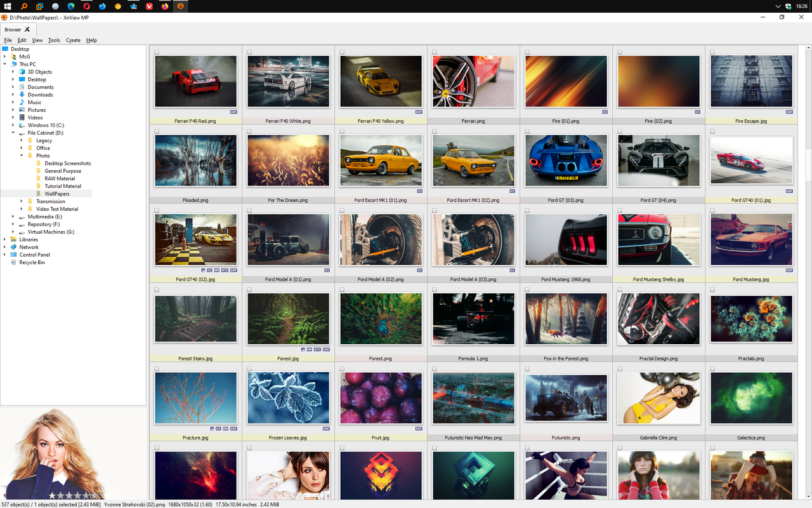812x508 pixels.
Task: Launch Vivaldi from the taskbar
Action: click(150, 6)
